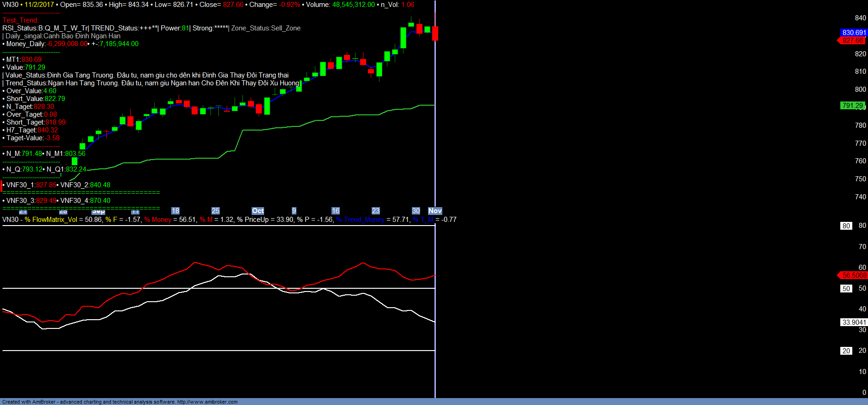Screen dimensions: 868x405
Task: Click the blue 830.691 price tag
Action: (854, 33)
